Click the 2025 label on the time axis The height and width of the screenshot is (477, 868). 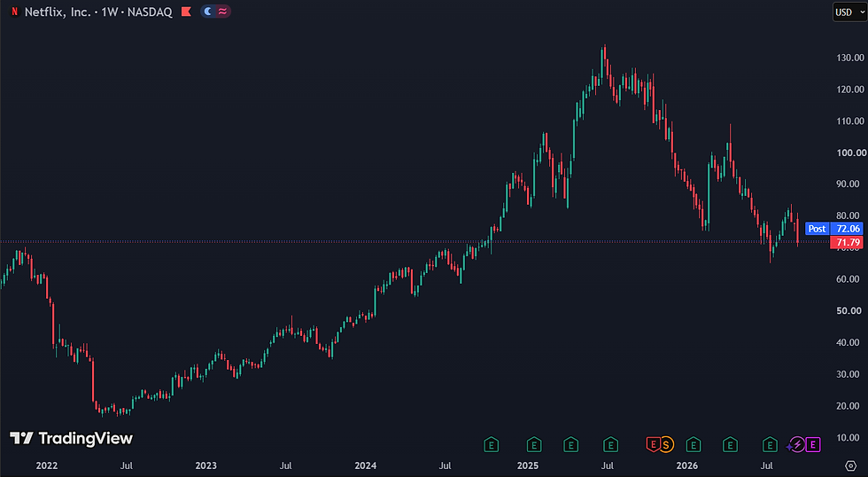528,465
